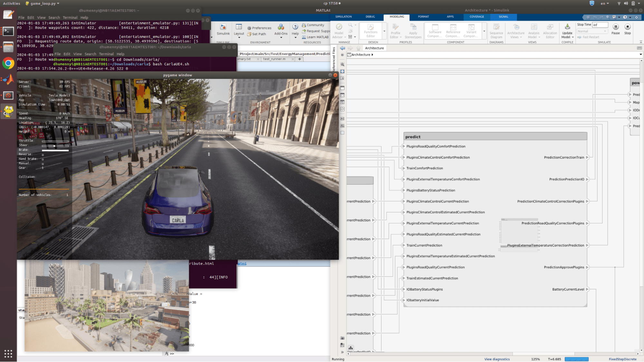Toggle the Manual gear indicator box
Viewport: 644px width, 362px height.
tap(43, 164)
